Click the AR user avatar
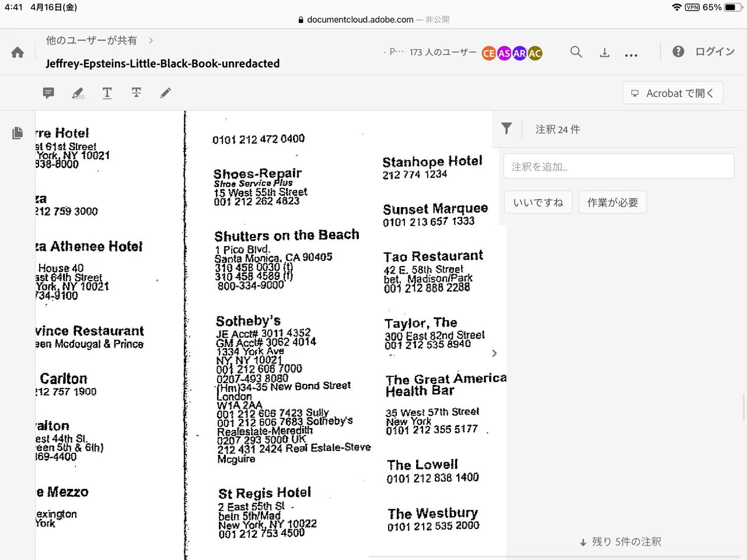The height and width of the screenshot is (560, 747). click(x=519, y=53)
